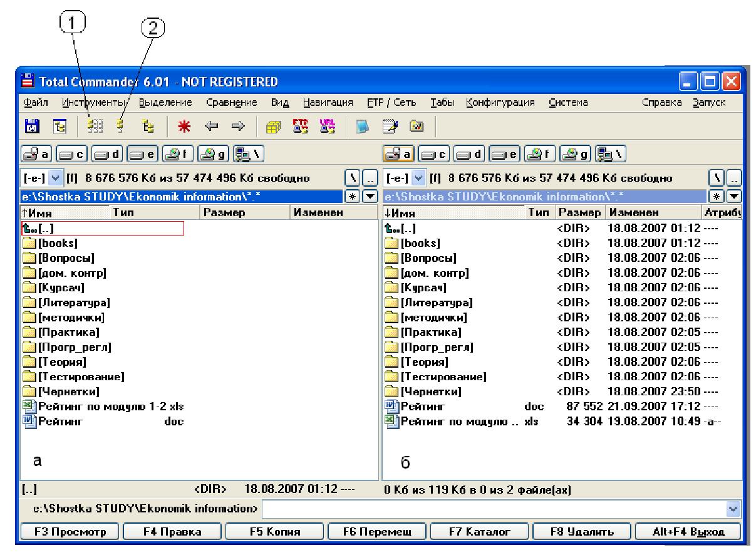Open the Навигация menu

click(x=328, y=103)
